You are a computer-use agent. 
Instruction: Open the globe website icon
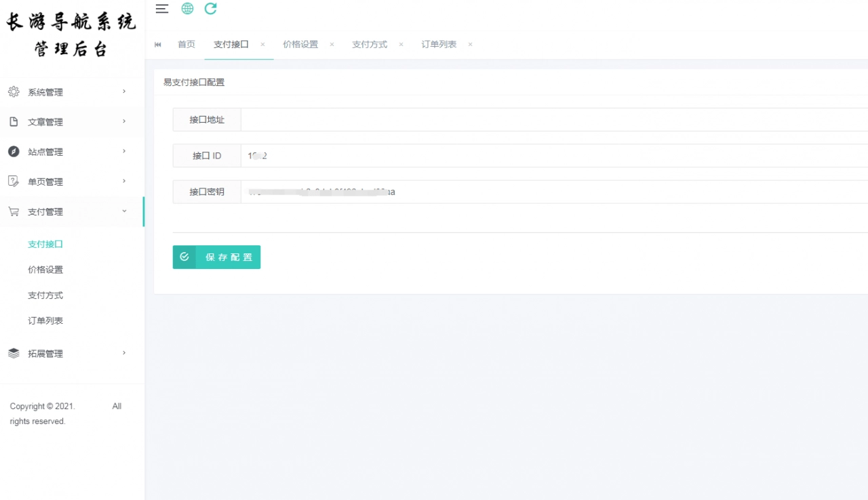[187, 9]
